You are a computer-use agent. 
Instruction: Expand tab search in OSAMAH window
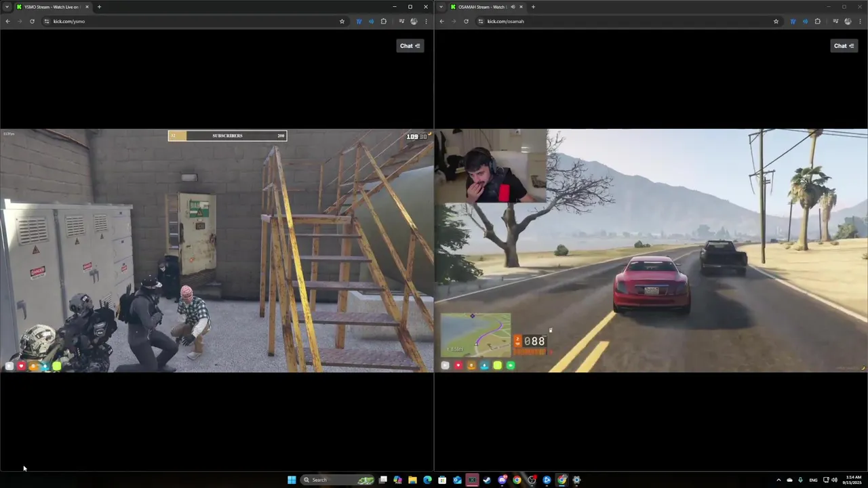[x=441, y=7]
